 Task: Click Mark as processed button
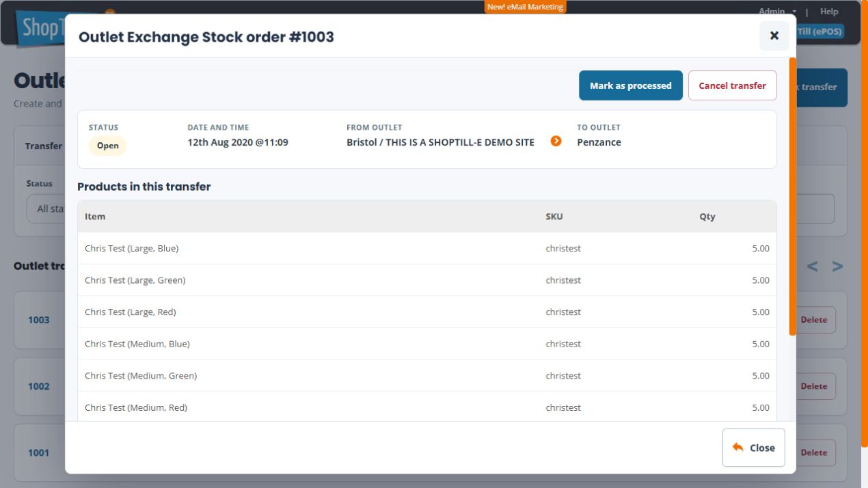(x=631, y=85)
